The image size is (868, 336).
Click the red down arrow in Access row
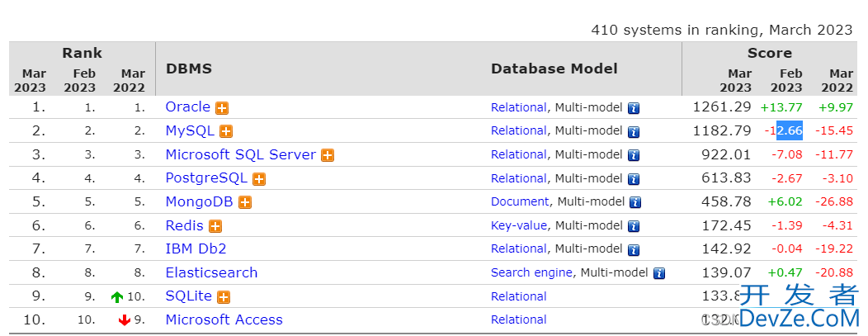coord(125,320)
